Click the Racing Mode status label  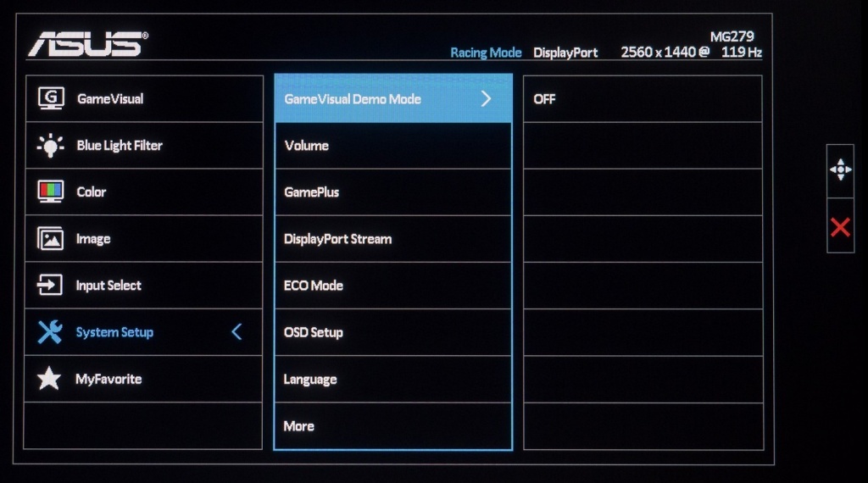[486, 53]
